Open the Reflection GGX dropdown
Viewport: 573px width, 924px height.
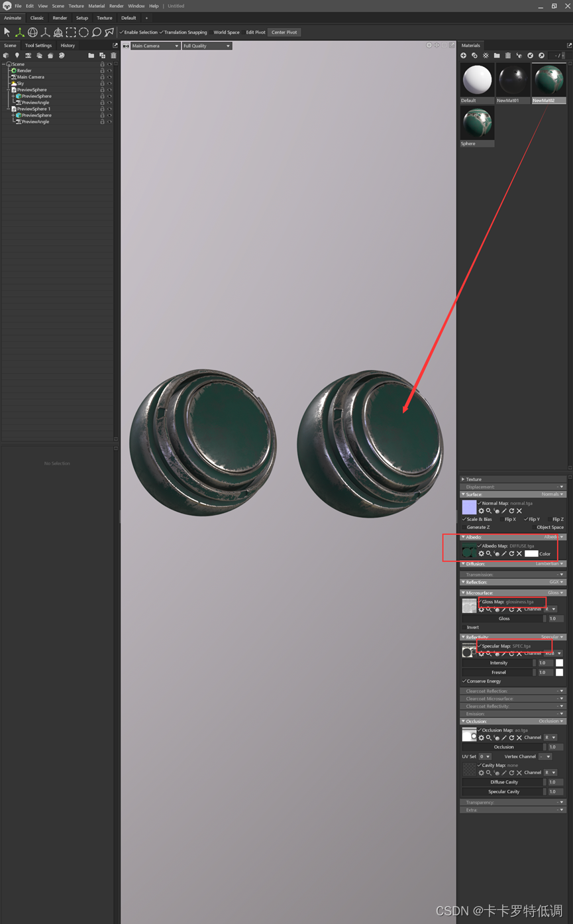click(x=556, y=582)
